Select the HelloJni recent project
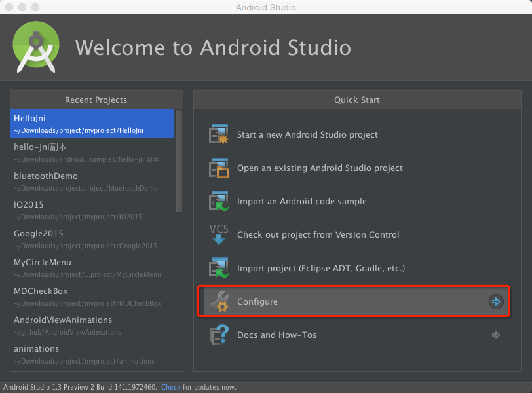 click(x=92, y=124)
